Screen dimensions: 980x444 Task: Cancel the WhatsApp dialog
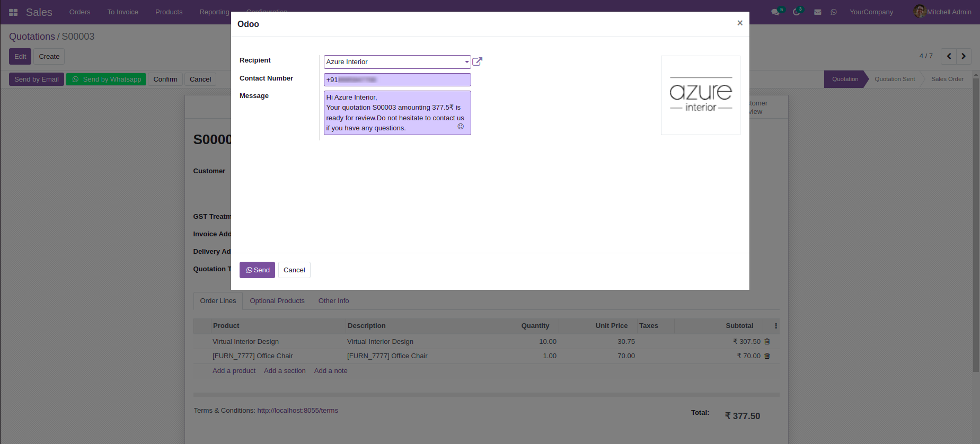click(x=294, y=270)
